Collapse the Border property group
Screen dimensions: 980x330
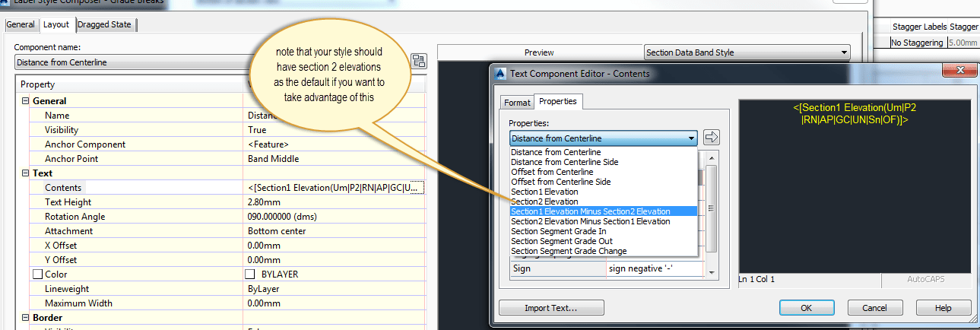(x=25, y=318)
